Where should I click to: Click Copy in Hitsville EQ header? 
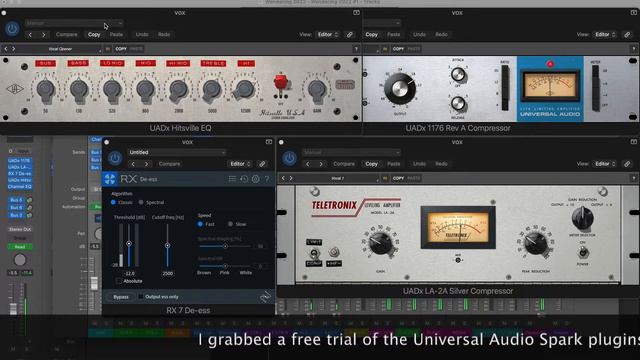tap(94, 35)
